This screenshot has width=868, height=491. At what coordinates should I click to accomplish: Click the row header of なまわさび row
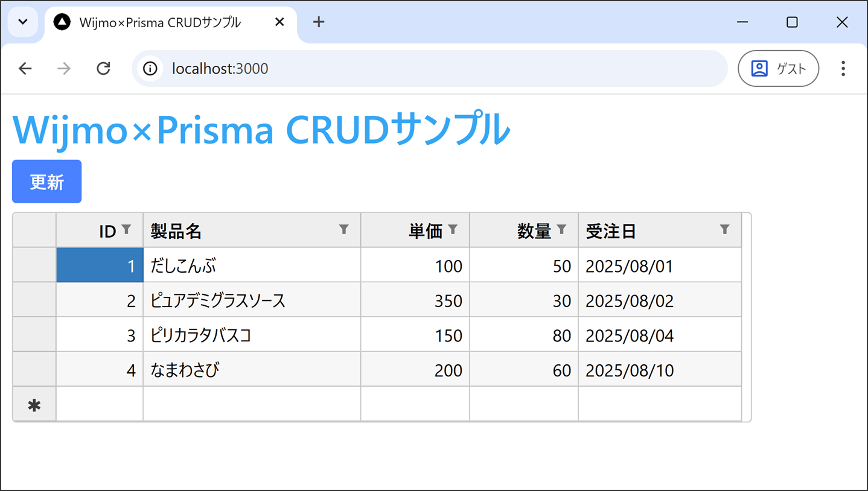coord(34,369)
